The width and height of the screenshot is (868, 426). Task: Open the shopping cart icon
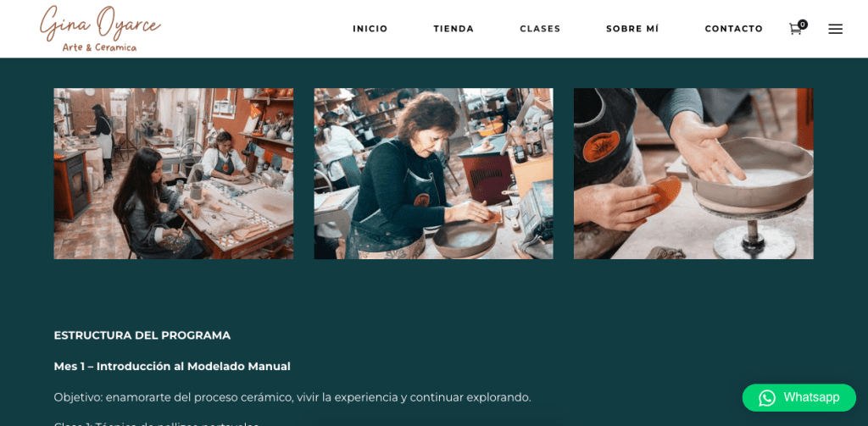(795, 30)
